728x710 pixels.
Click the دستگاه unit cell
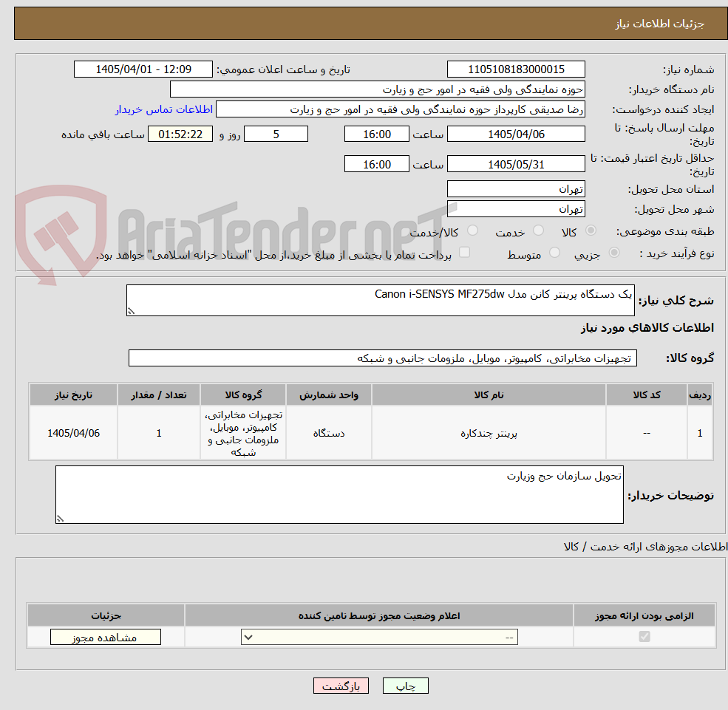tap(329, 434)
